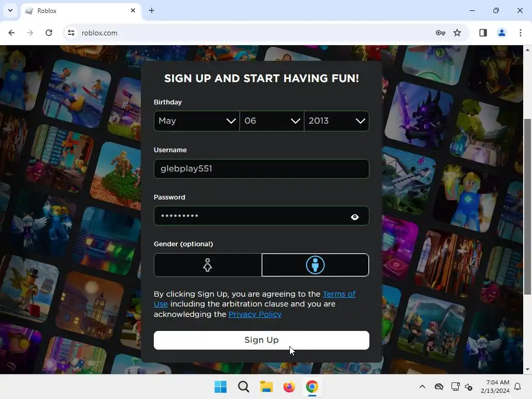Open a new browser tab

tap(152, 10)
